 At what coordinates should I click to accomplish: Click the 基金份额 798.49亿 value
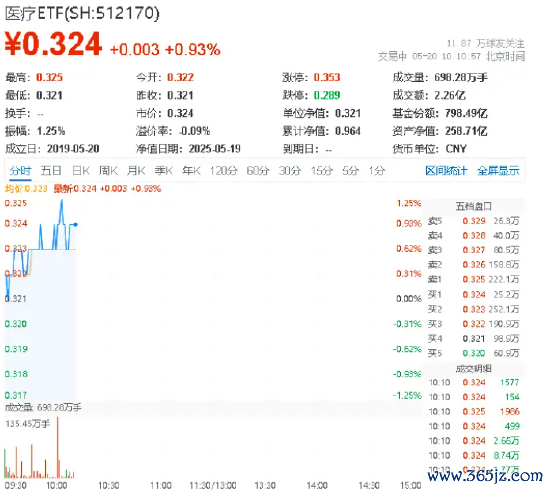pyautogui.click(x=466, y=113)
